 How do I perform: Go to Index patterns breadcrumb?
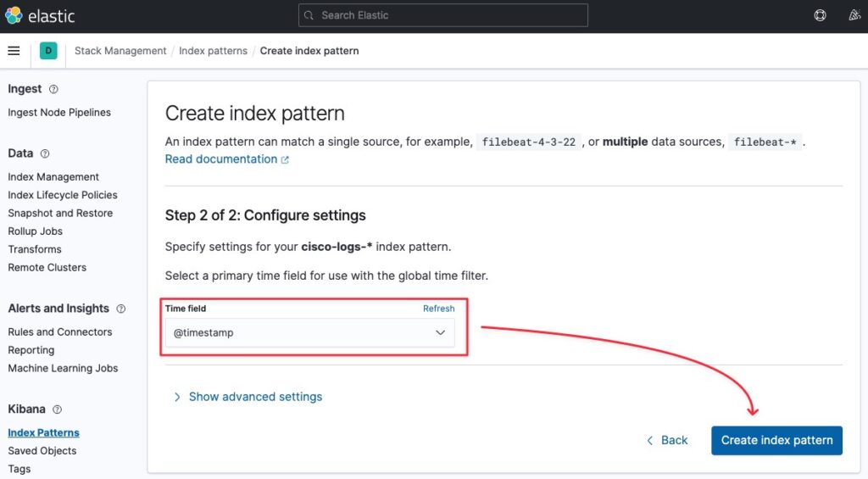click(213, 51)
